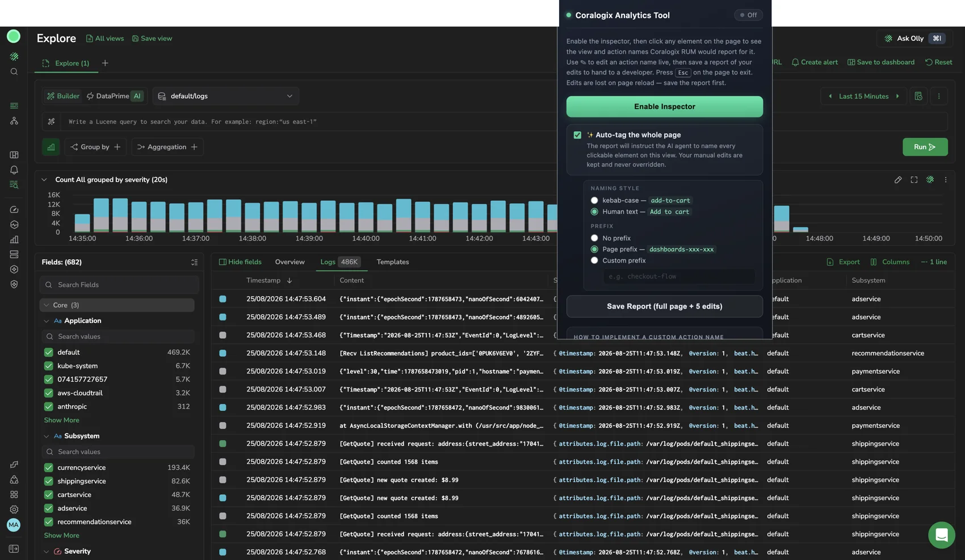This screenshot has height=560, width=965.
Task: Switch to Builder query mode
Action: 63,96
